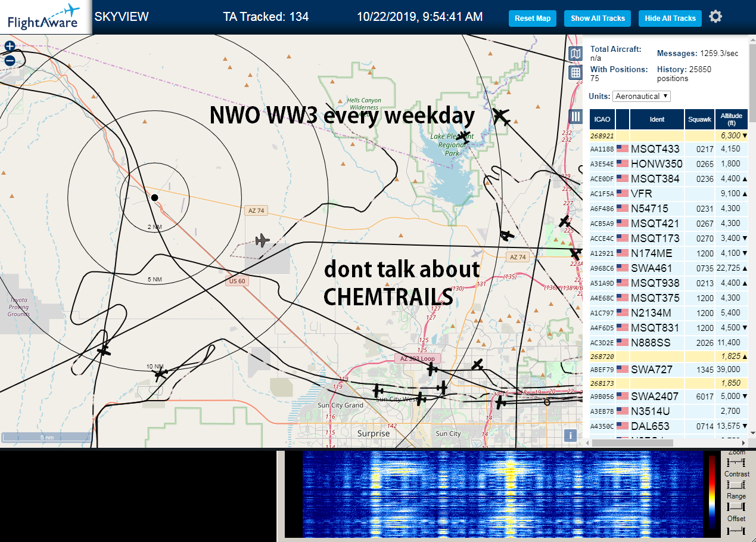Select the N174ME aircraft row

tap(668, 253)
